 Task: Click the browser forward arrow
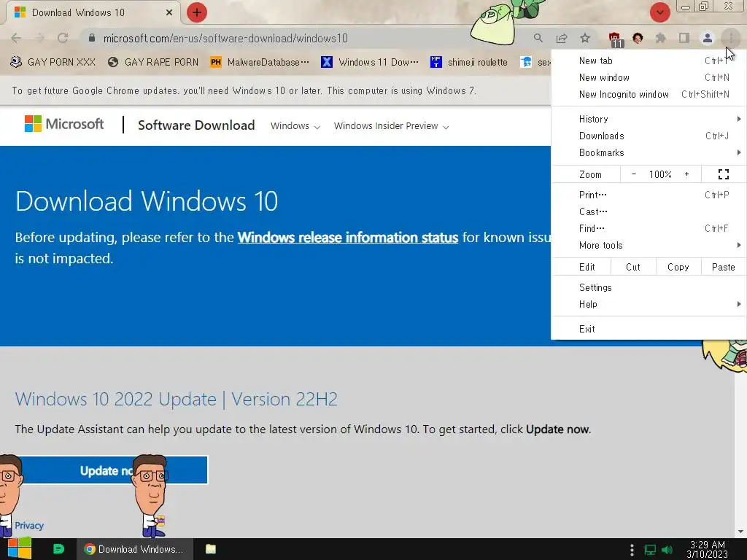tap(39, 38)
